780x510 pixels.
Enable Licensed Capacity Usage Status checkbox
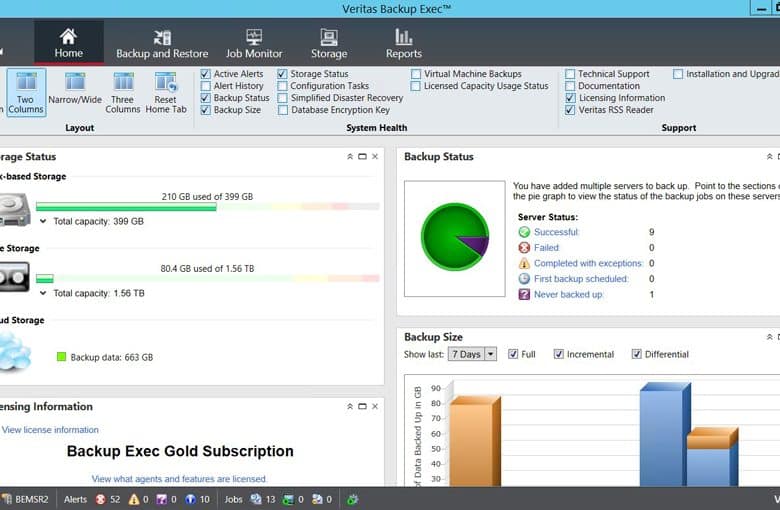416,86
